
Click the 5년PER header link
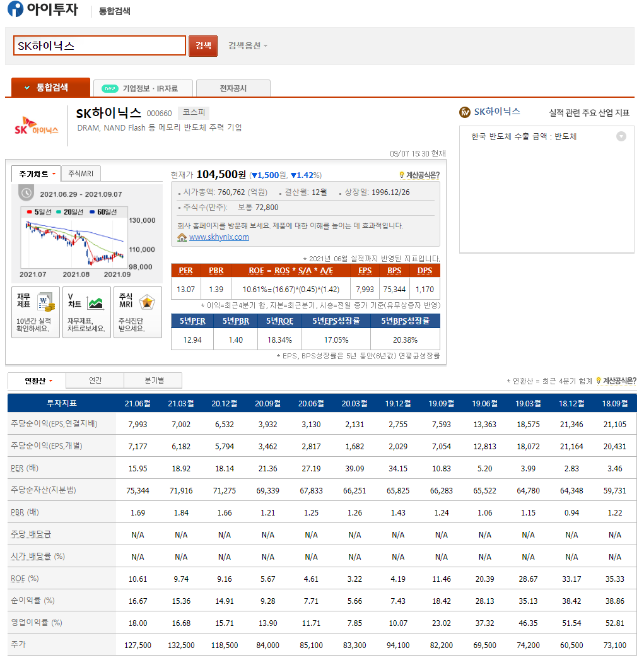pos(192,321)
